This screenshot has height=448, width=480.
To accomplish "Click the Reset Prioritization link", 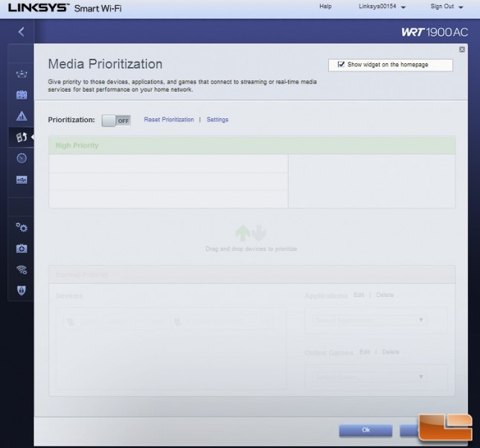I will tap(168, 120).
